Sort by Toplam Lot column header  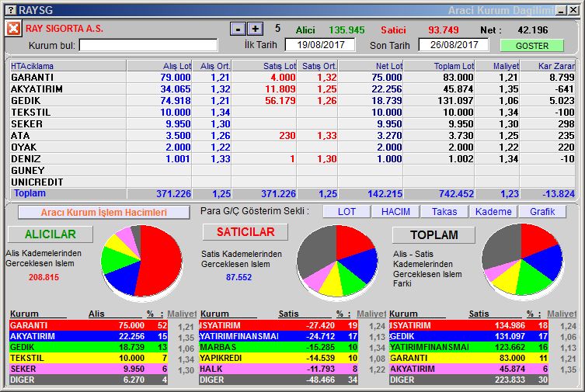pyautogui.click(x=439, y=66)
